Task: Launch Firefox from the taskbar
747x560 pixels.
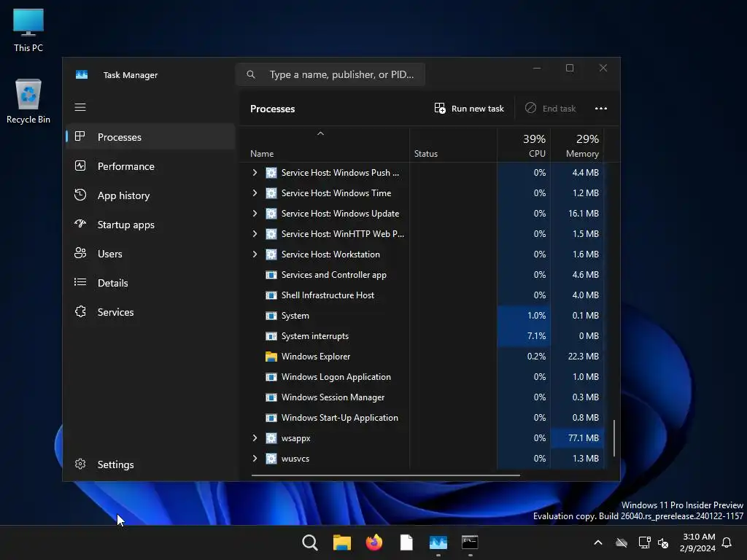Action: 374,542
